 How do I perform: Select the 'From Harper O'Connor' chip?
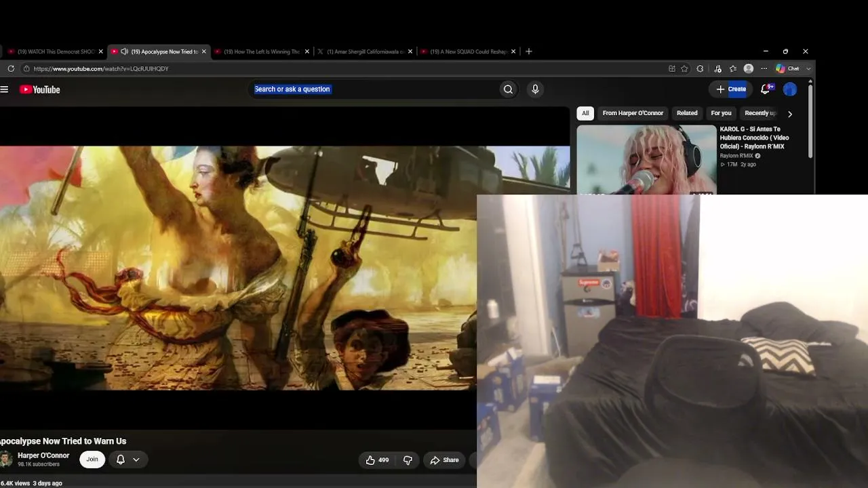(x=633, y=113)
